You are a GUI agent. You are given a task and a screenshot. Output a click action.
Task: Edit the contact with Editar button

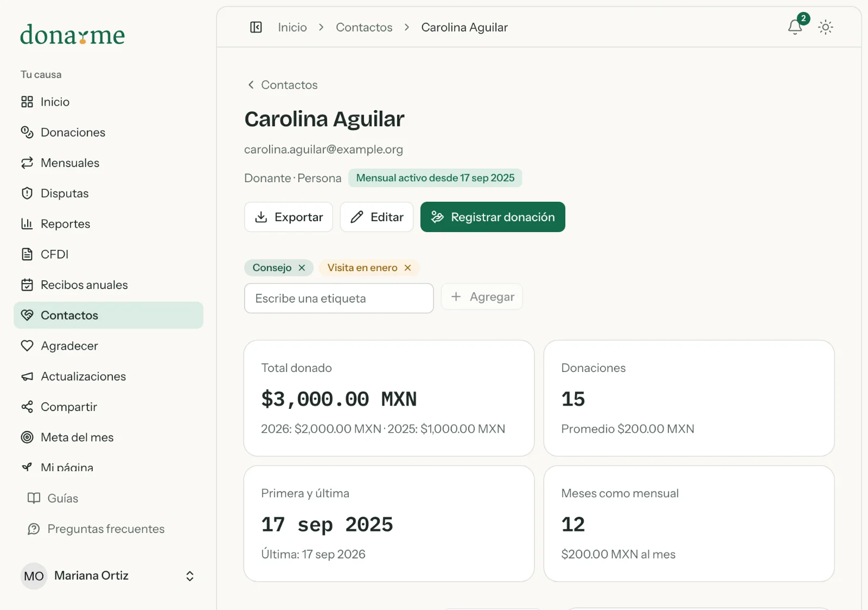click(376, 217)
